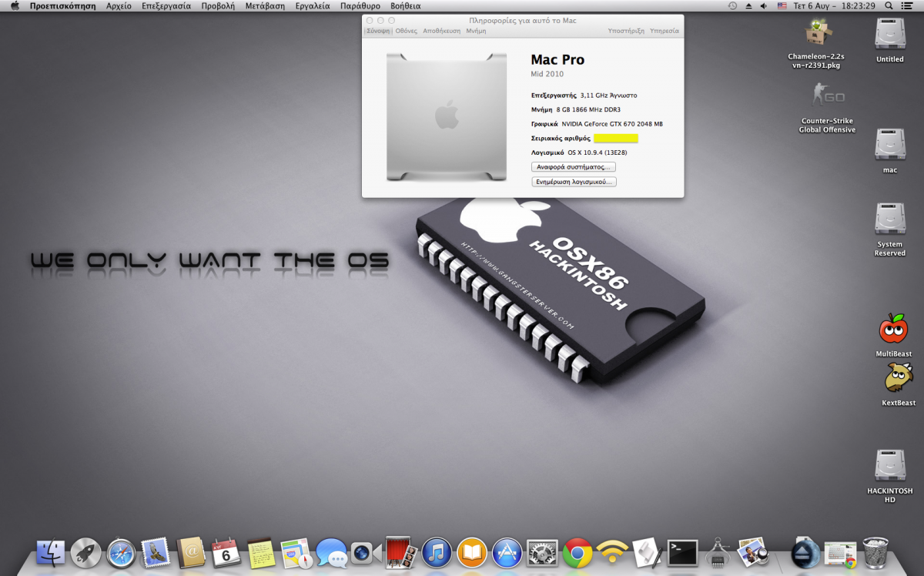This screenshot has width=924, height=576.
Task: Open the Apple menu
Action: (x=14, y=5)
